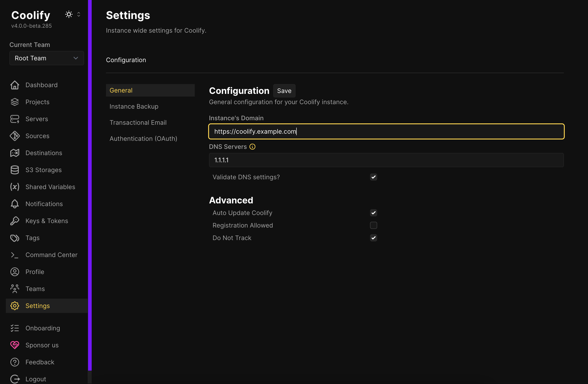Click into the DNS Servers field
588x384 pixels.
(386, 160)
